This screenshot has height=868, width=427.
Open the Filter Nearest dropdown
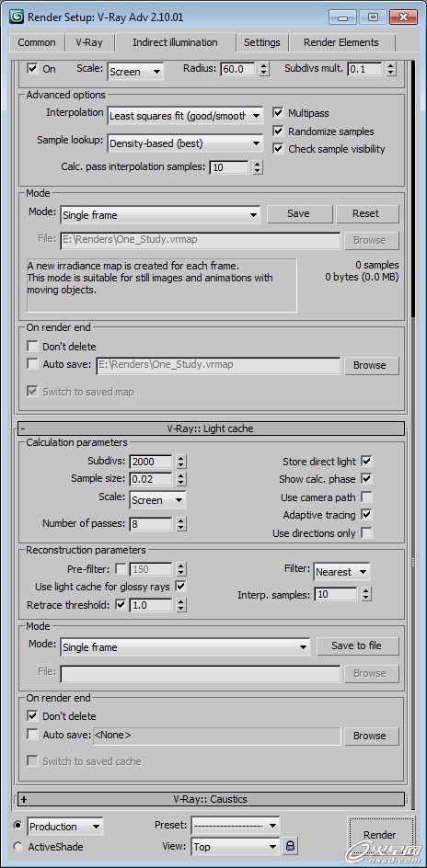pyautogui.click(x=341, y=572)
